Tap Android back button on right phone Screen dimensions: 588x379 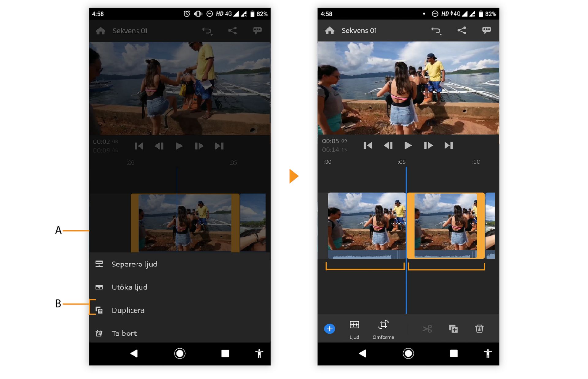tap(363, 354)
